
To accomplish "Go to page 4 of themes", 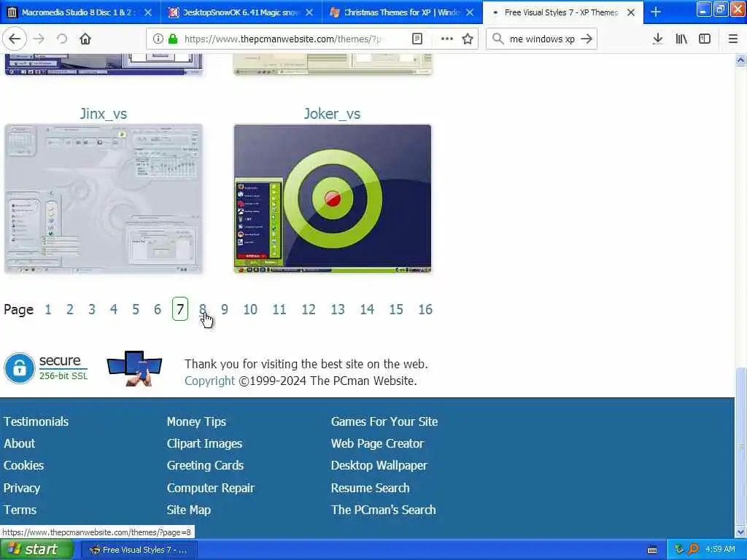I will tap(113, 309).
